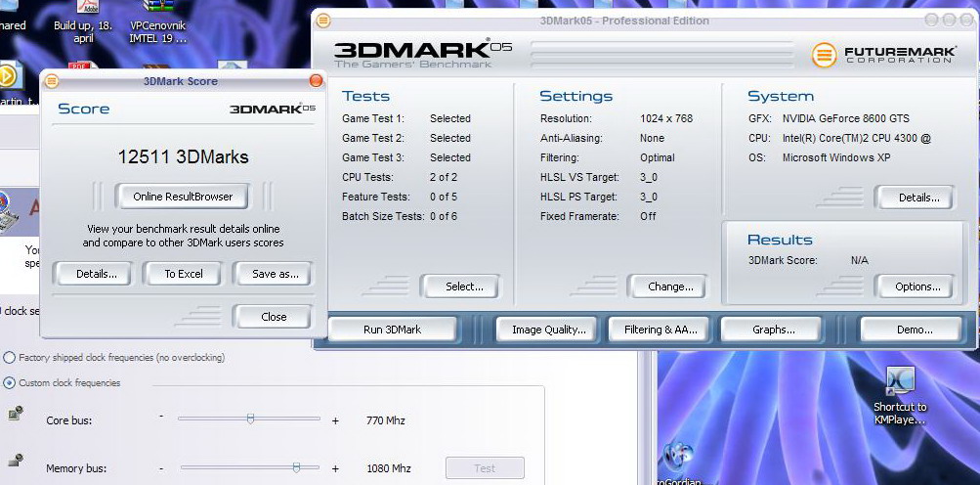The width and height of the screenshot is (980, 485).
Task: Open Image Quality... tool
Action: pos(547,330)
